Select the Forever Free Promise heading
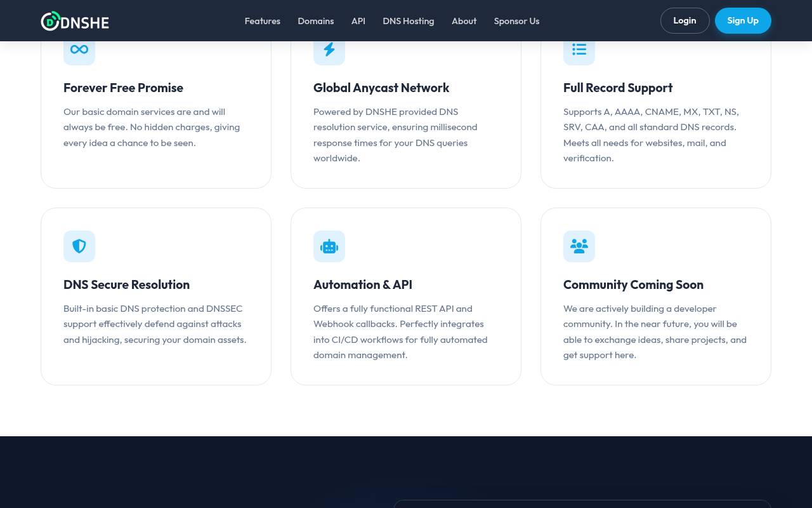The height and width of the screenshot is (508, 812). click(x=123, y=88)
